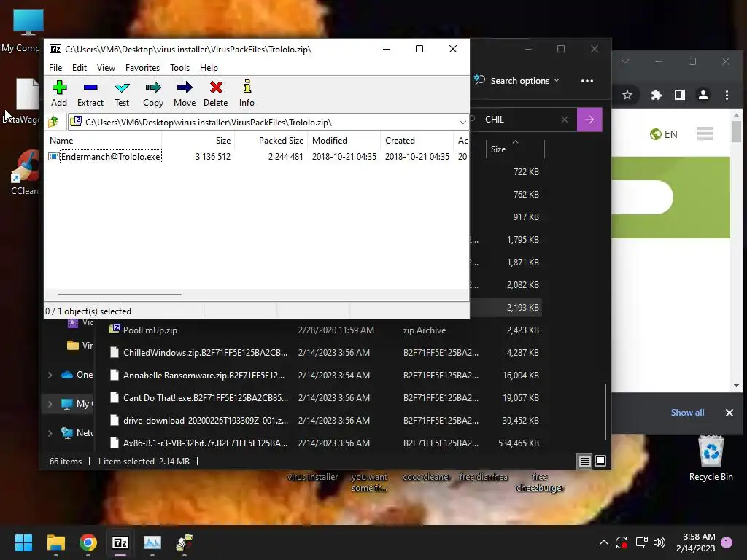747x560 pixels.
Task: Open the View menu
Action: (106, 68)
